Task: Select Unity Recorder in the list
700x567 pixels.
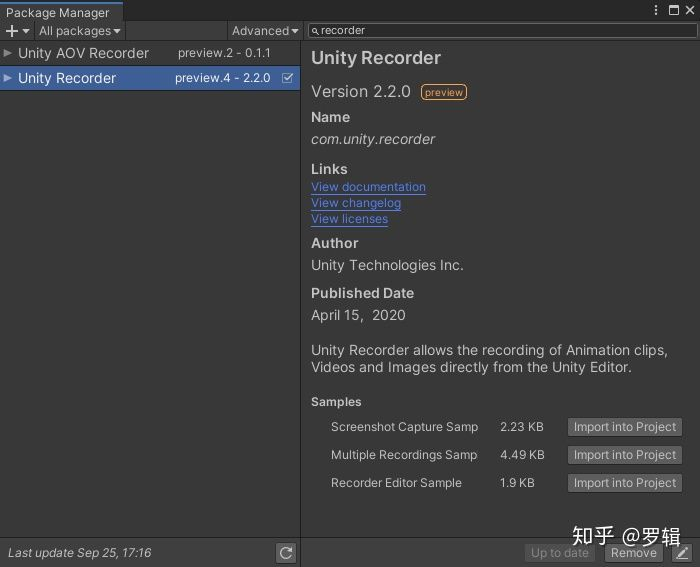Action: [x=150, y=78]
